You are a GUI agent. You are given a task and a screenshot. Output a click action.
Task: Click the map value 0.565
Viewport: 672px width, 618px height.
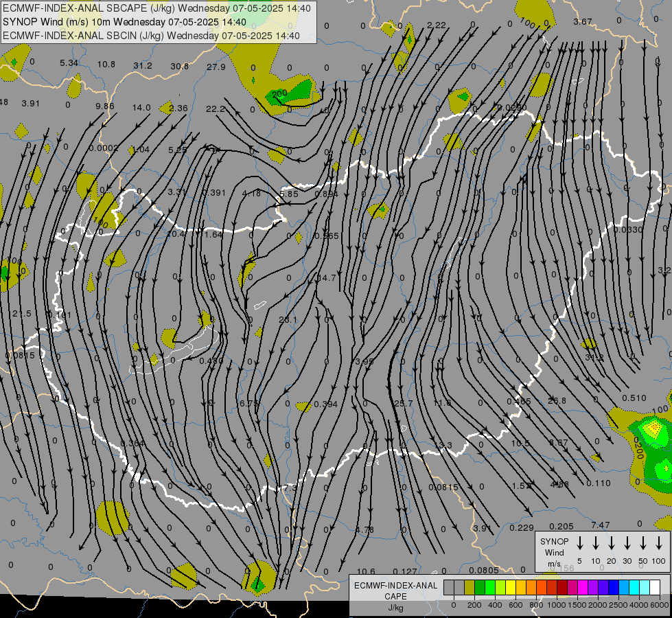(x=327, y=236)
